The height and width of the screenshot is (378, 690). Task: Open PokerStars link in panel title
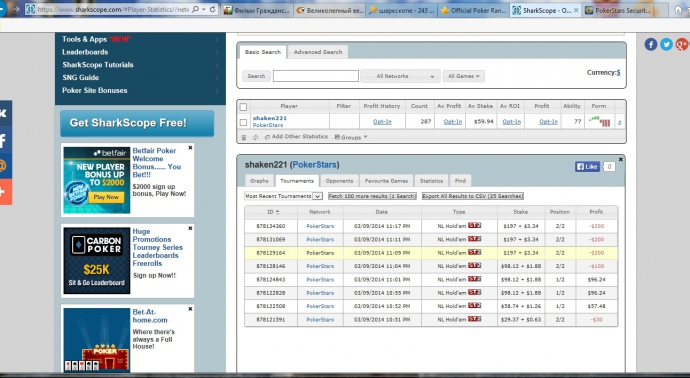point(314,165)
